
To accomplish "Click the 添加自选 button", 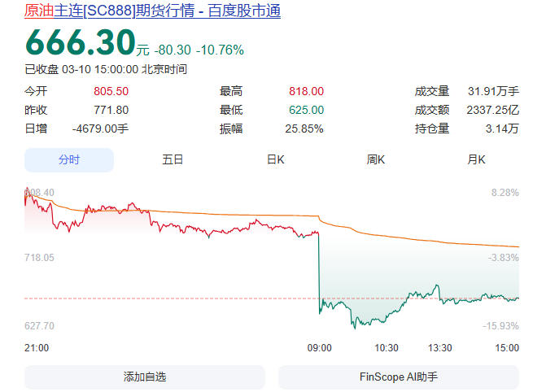I will 144,377.
